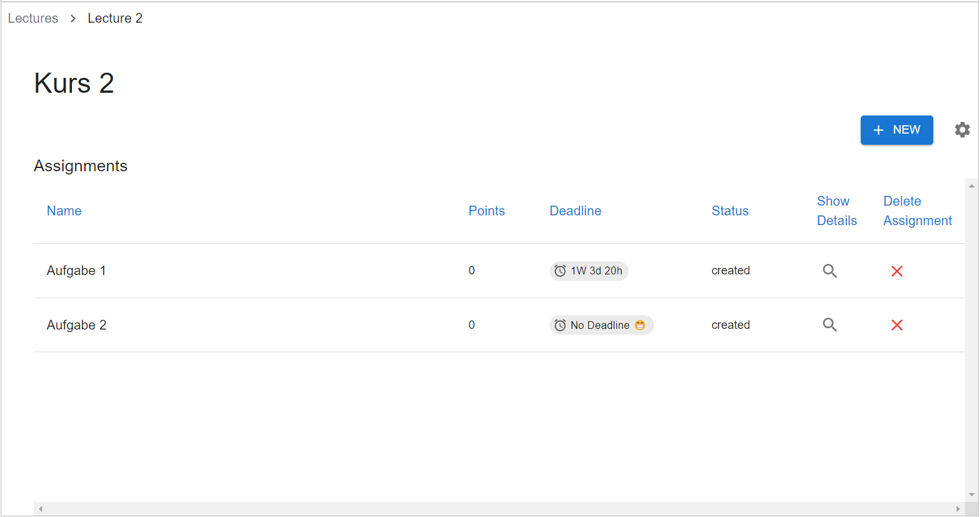The height and width of the screenshot is (517, 980).
Task: Click the alarm clock icon in No Deadline chip
Action: tap(560, 325)
